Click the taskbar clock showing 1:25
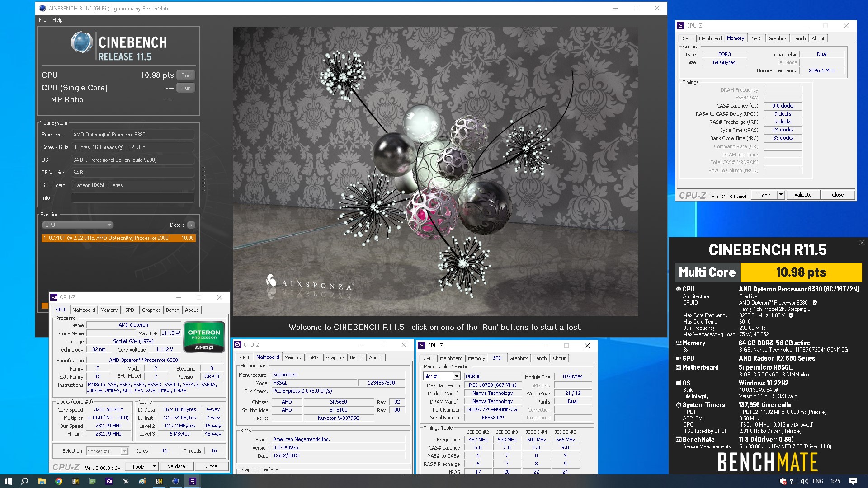 tap(835, 481)
